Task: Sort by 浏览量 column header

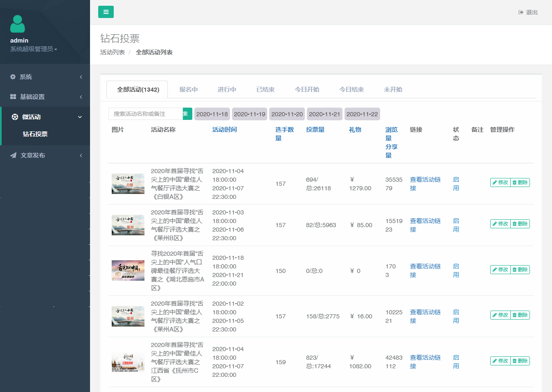Action: [391, 134]
